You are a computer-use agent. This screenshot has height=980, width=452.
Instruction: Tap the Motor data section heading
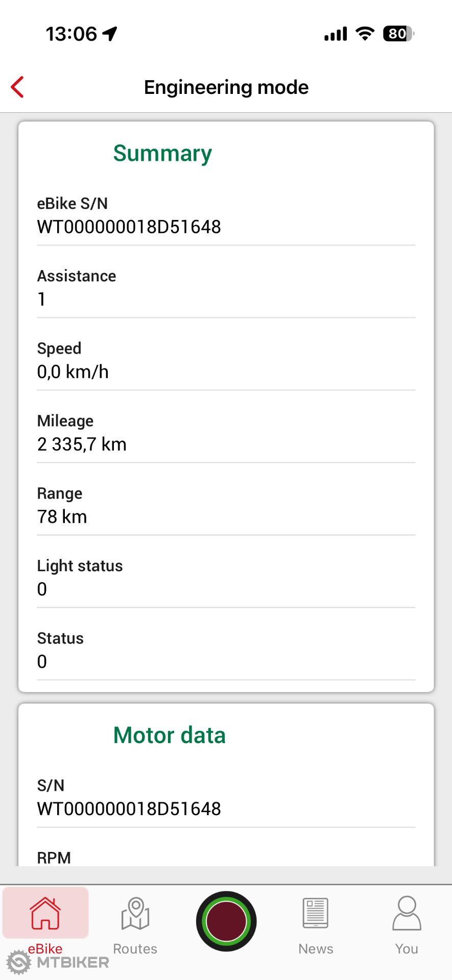click(x=169, y=736)
